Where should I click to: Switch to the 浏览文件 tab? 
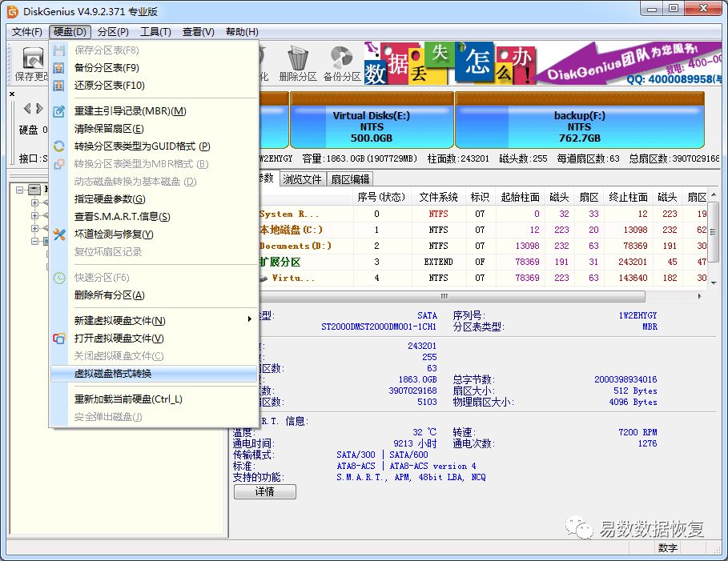click(x=303, y=179)
